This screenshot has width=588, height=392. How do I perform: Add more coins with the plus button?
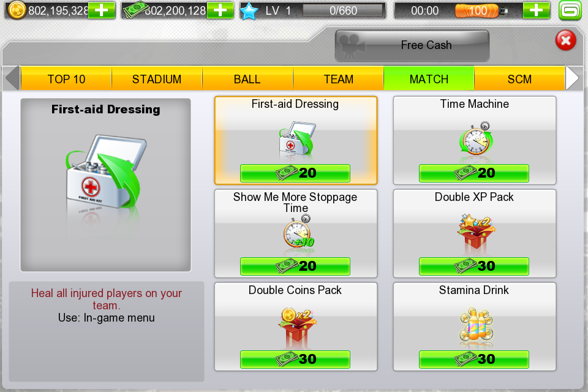(102, 10)
